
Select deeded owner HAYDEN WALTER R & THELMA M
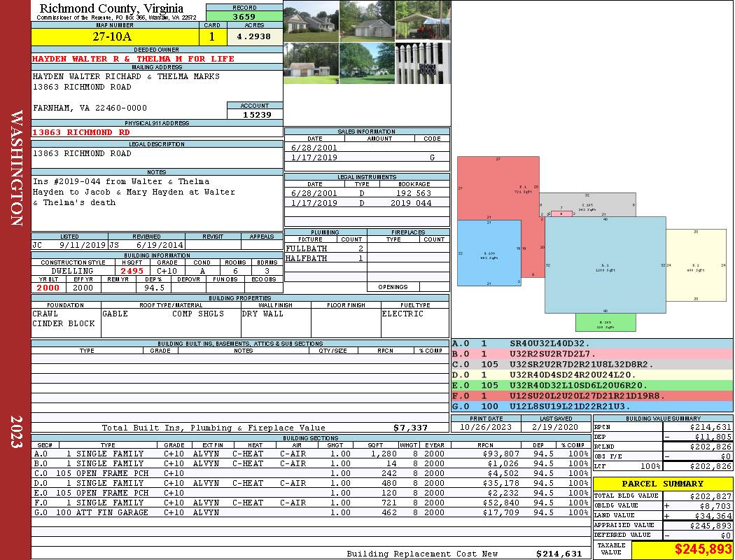(133, 59)
